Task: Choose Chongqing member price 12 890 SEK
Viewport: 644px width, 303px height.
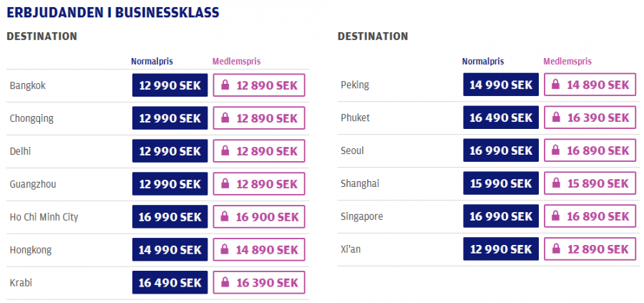Action: [259, 118]
